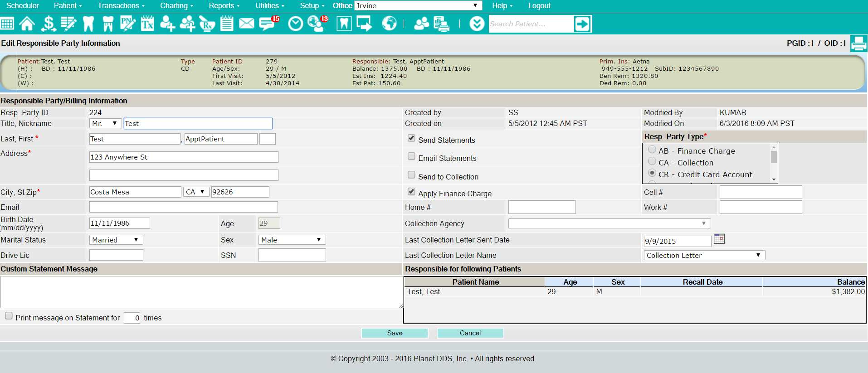Screen dimensions: 868x373
Task: Open the PN progress notes icon
Action: (x=127, y=24)
